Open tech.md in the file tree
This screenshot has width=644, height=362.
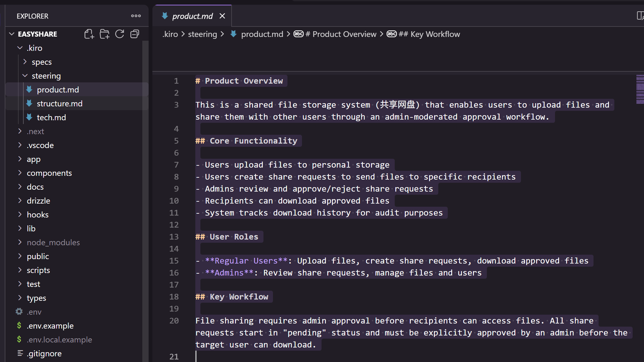[x=51, y=117]
